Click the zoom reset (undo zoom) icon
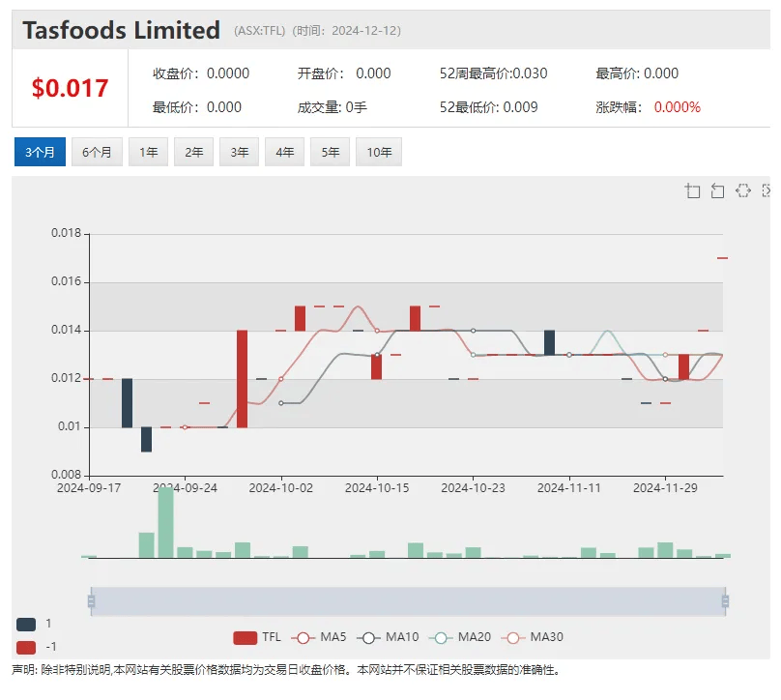This screenshot has width=781, height=700. [x=717, y=190]
